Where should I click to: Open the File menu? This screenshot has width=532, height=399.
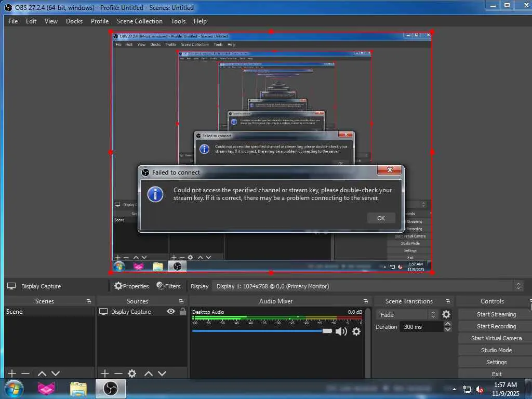[x=13, y=21]
